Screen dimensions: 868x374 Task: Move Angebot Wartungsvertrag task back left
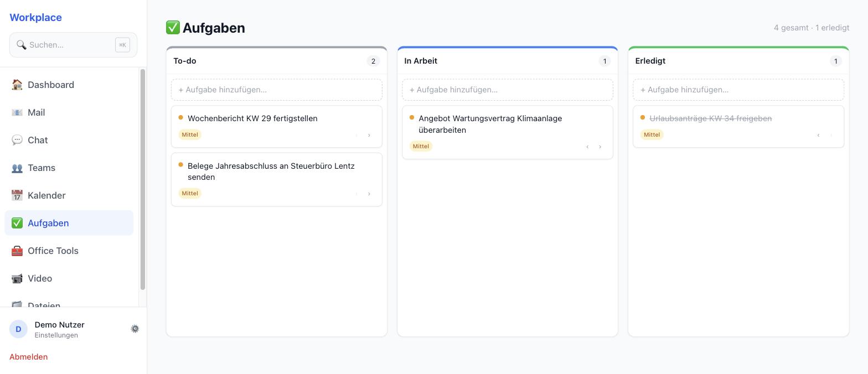[587, 147]
